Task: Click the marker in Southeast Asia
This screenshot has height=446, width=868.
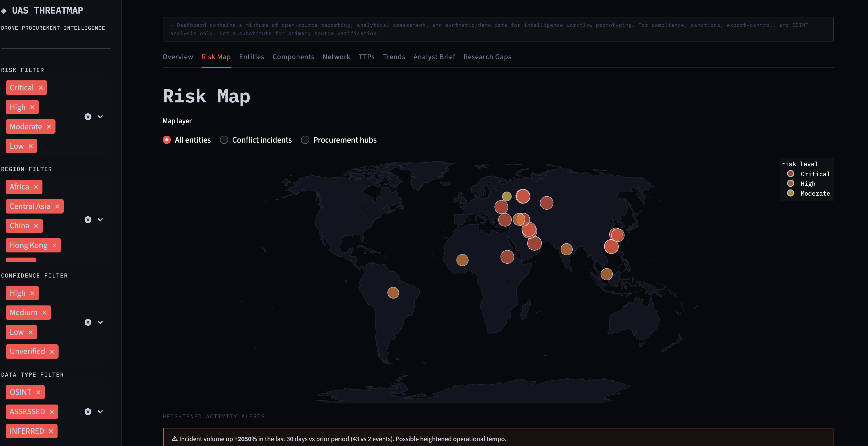Action: pos(607,274)
